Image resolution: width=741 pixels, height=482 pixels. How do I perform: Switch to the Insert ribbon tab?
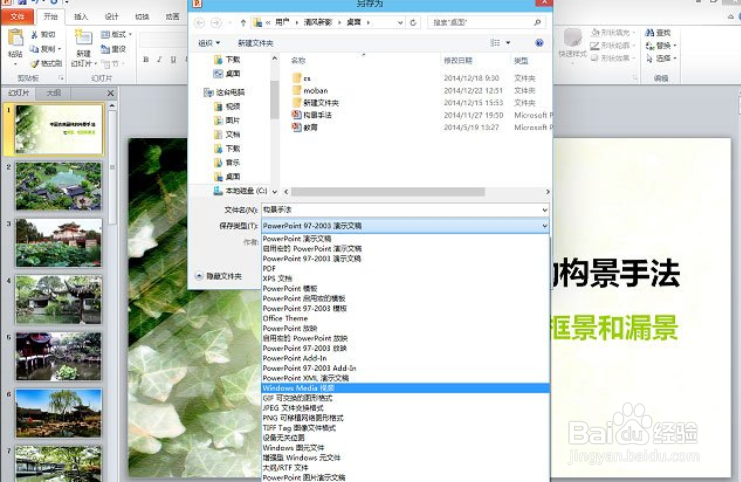click(81, 17)
